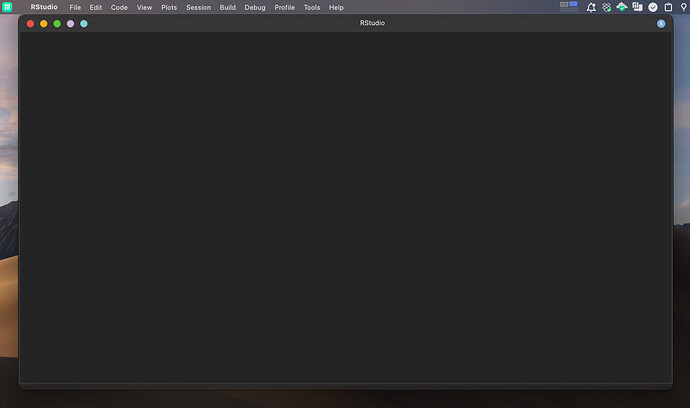
Task: Click the round checkmark icon in menu bar
Action: pos(653,7)
